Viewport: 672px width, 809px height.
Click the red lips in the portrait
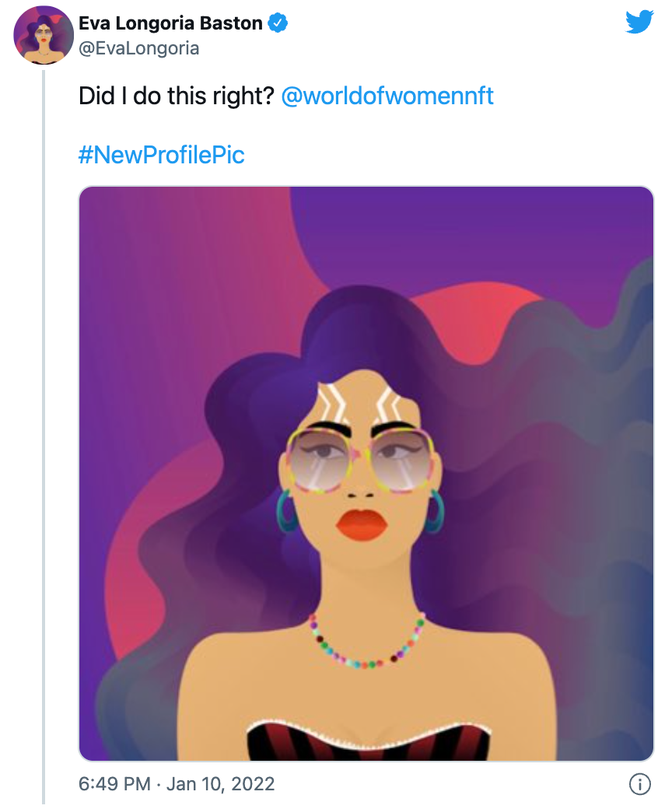tap(362, 524)
